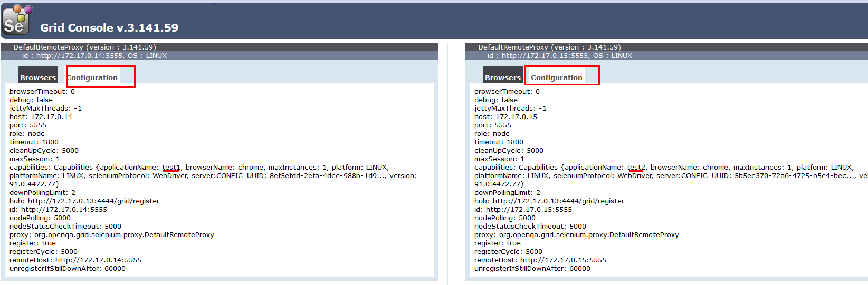Open Browsers tab for node 172.17.0.15
The height and width of the screenshot is (285, 868).
[503, 74]
